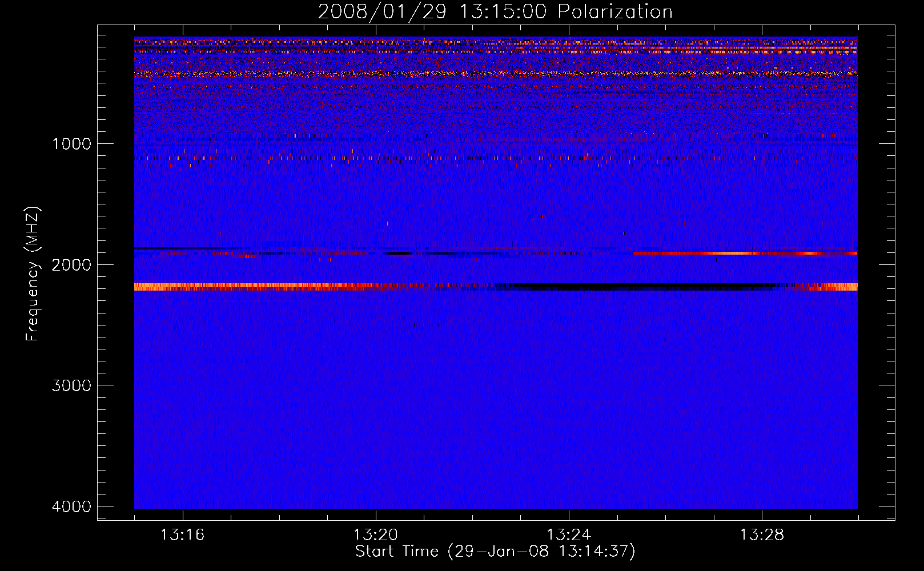Click the 3000 frequency tick label
The image size is (924, 571).
[71, 385]
